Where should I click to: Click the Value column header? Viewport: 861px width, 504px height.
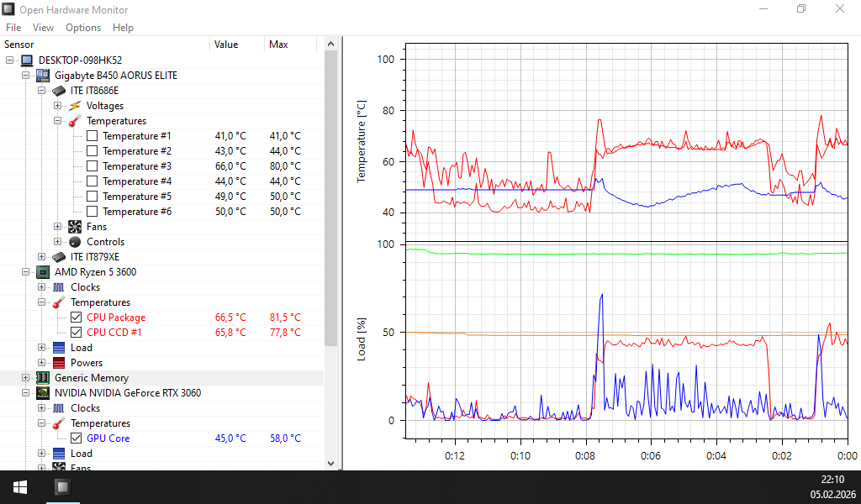coord(237,45)
